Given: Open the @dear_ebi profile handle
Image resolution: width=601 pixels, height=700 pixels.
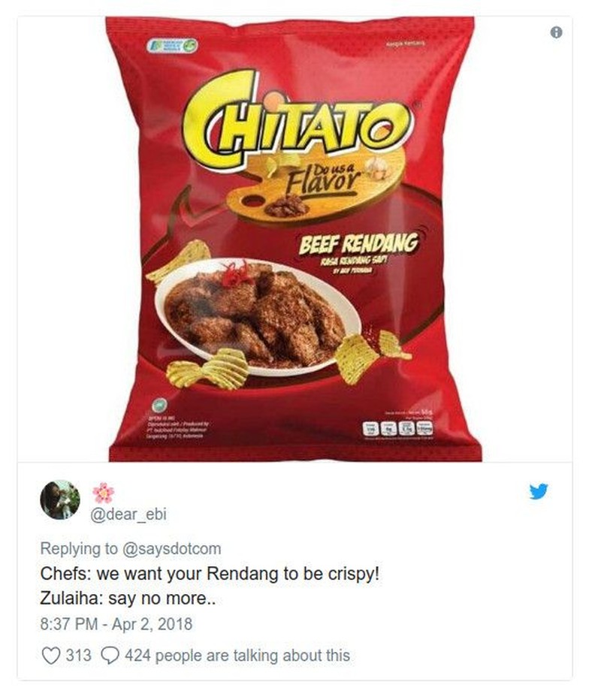Looking at the screenshot, I should [x=128, y=514].
